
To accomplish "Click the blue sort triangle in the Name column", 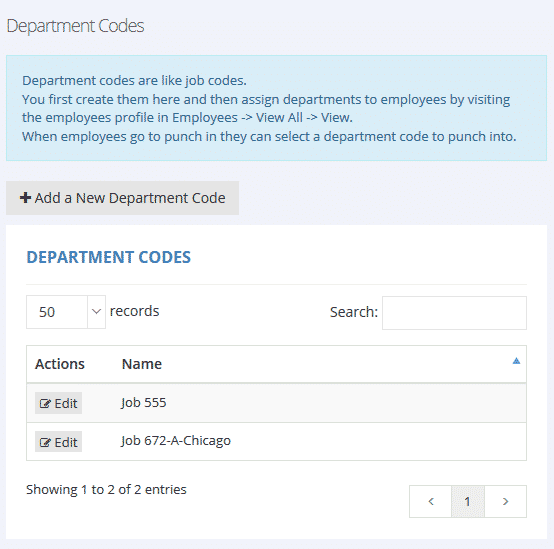I will click(x=516, y=361).
